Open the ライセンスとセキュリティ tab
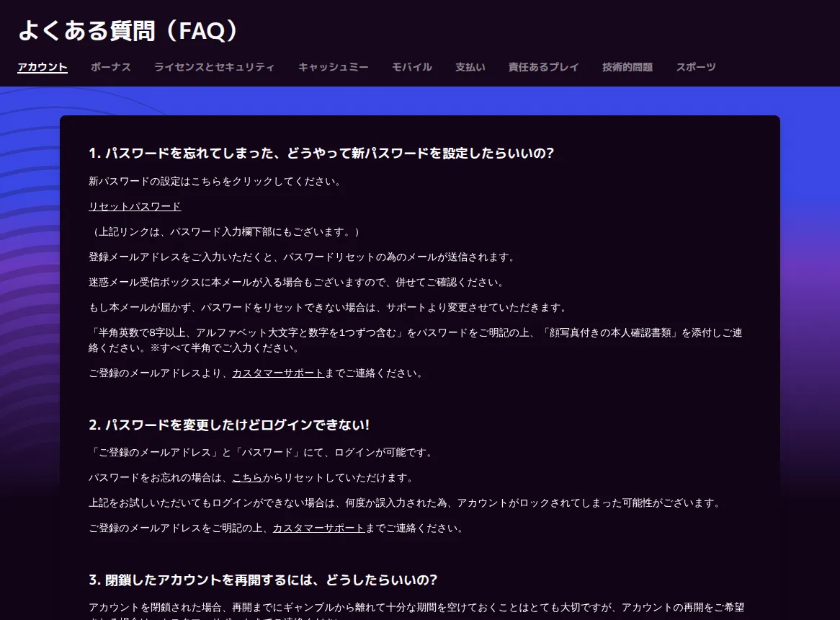This screenshot has height=620, width=840. (214, 67)
